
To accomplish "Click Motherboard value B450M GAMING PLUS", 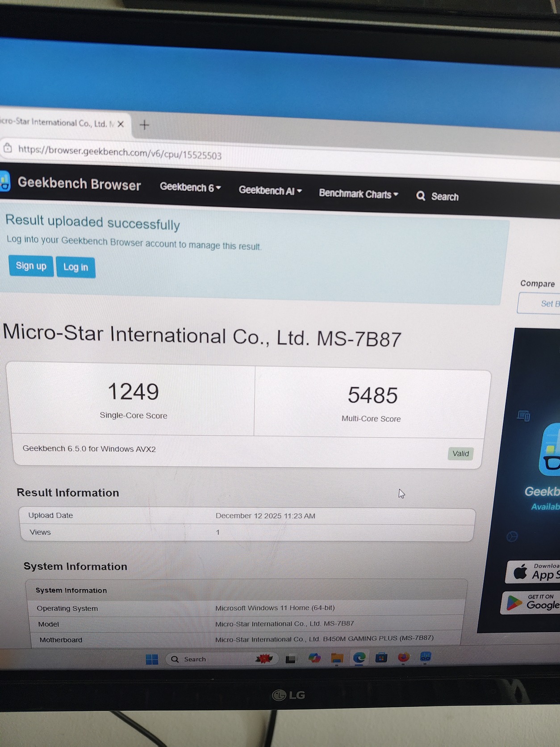I will [x=324, y=638].
